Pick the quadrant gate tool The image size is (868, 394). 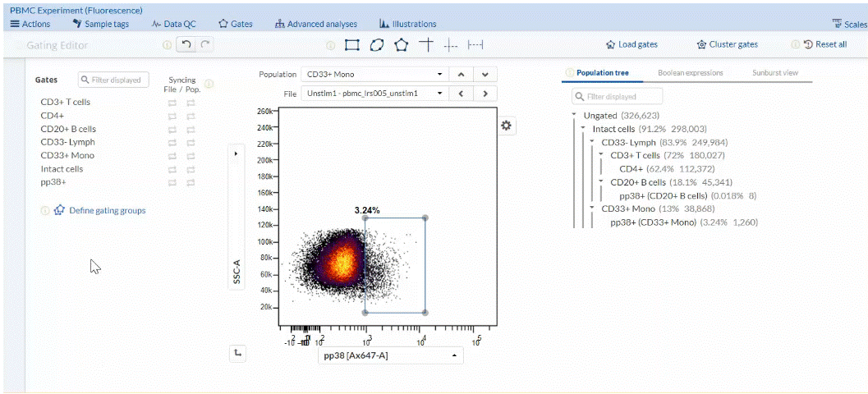click(425, 44)
